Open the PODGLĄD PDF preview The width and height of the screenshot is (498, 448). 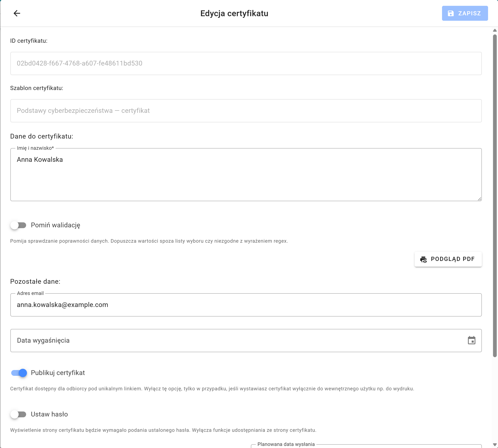coord(448,259)
